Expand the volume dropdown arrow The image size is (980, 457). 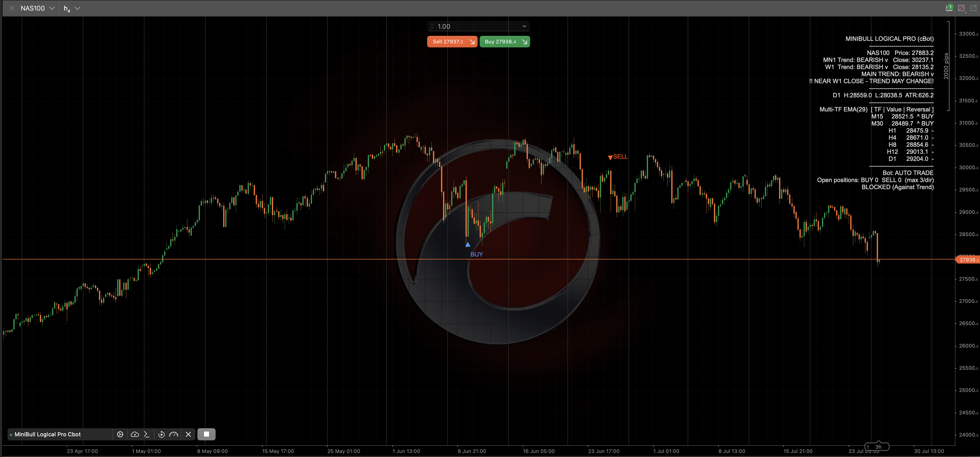tap(524, 26)
